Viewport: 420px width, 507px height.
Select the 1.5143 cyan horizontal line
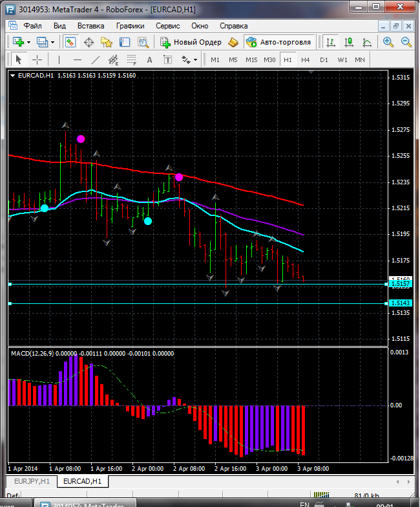point(198,304)
